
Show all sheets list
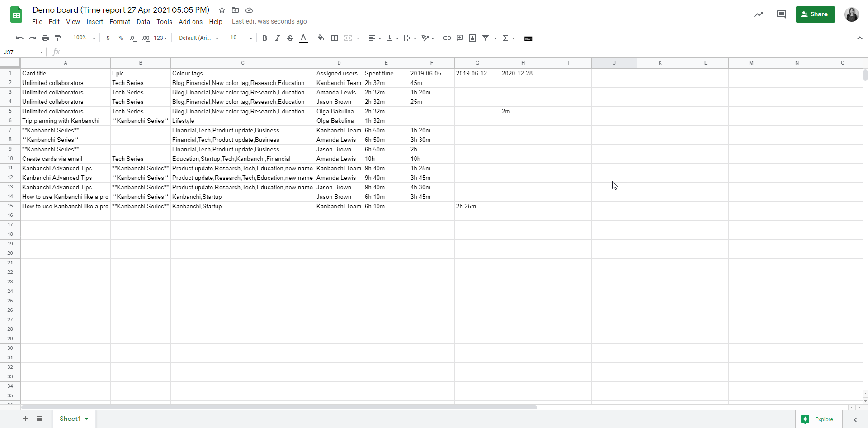click(x=39, y=419)
